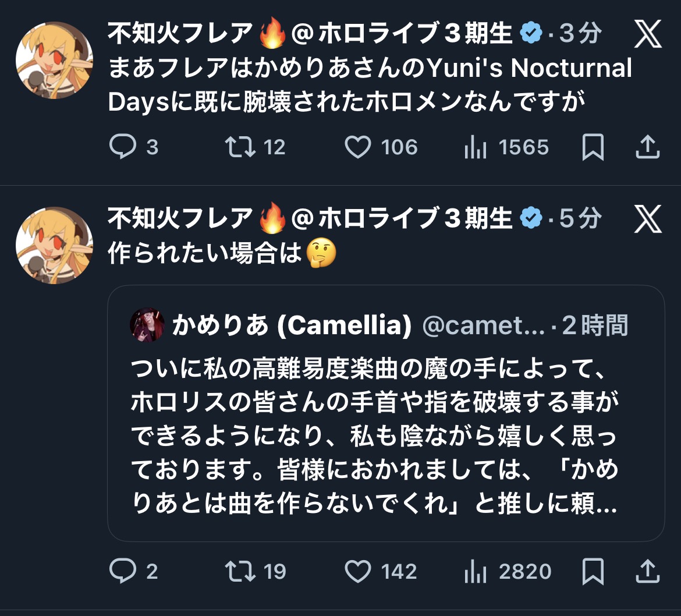This screenshot has width=681, height=616.
Task: View analytics of tweet with 2820 views
Action: point(476,572)
